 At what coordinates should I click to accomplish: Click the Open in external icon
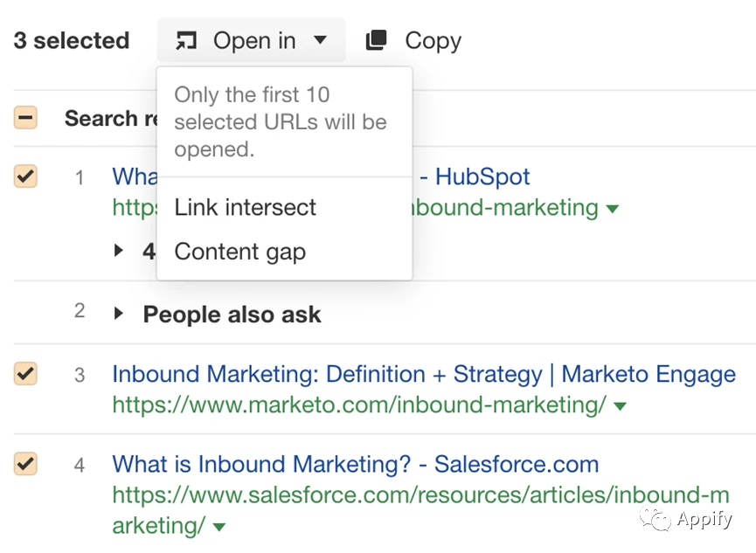[186, 40]
